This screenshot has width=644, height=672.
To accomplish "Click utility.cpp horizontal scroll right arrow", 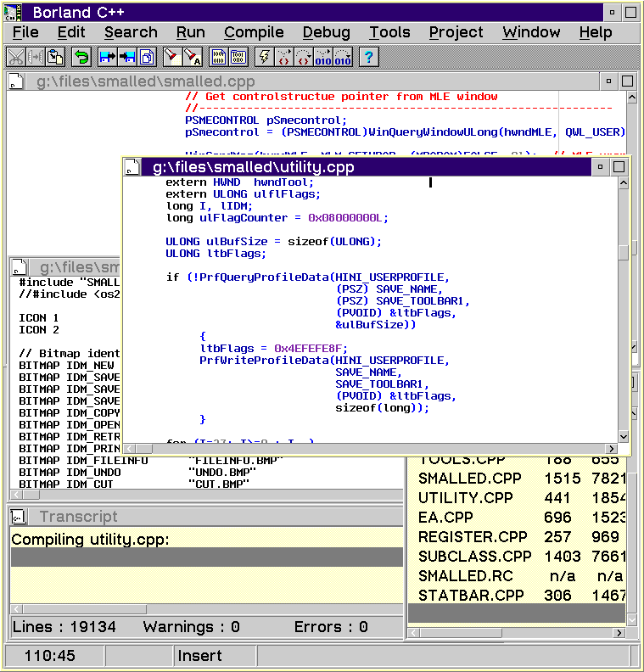I will pos(612,449).
